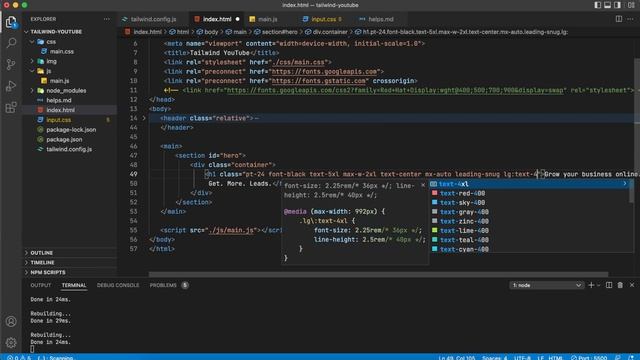Follow the ./js/main.js script link
The height and width of the screenshot is (360, 640).
click(231, 231)
